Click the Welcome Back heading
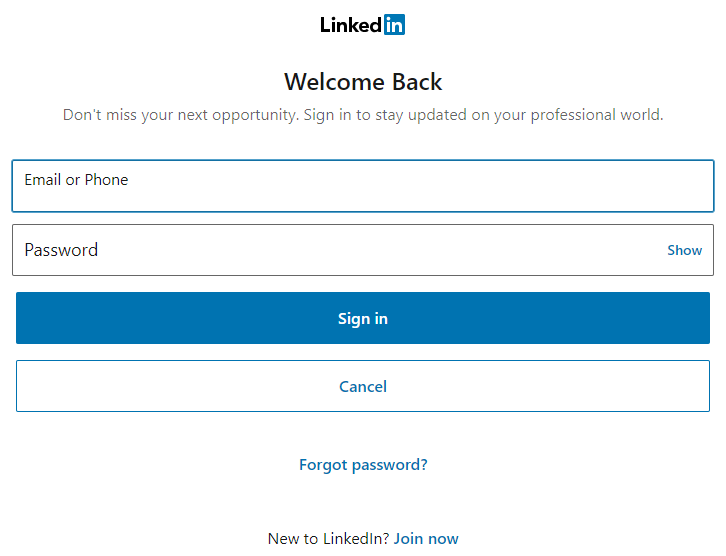726x556 pixels. (363, 82)
